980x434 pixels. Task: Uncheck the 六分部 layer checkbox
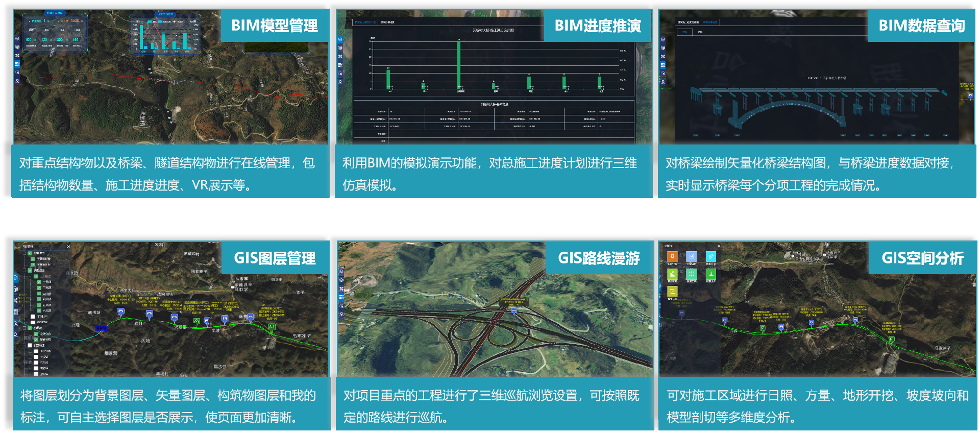tap(39, 310)
